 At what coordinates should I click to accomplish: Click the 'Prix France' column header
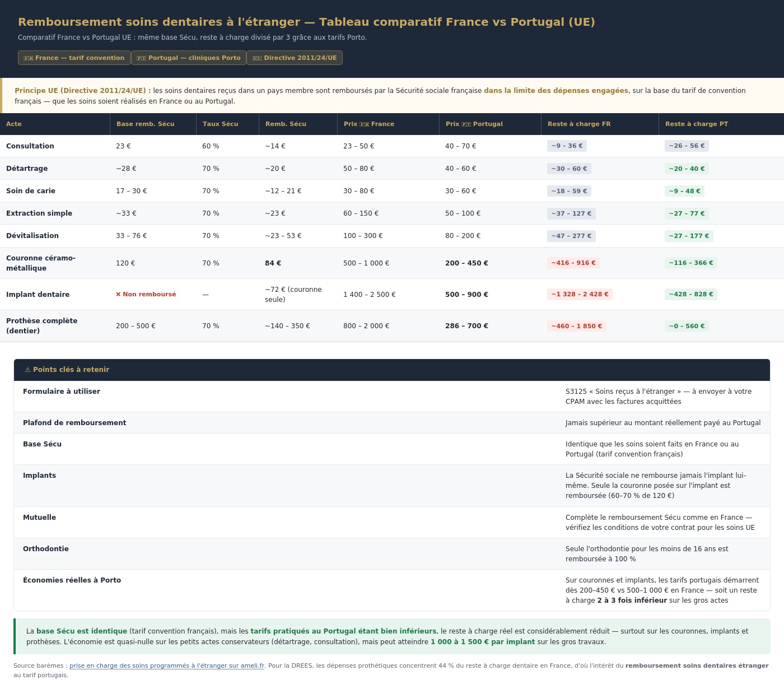389,124
